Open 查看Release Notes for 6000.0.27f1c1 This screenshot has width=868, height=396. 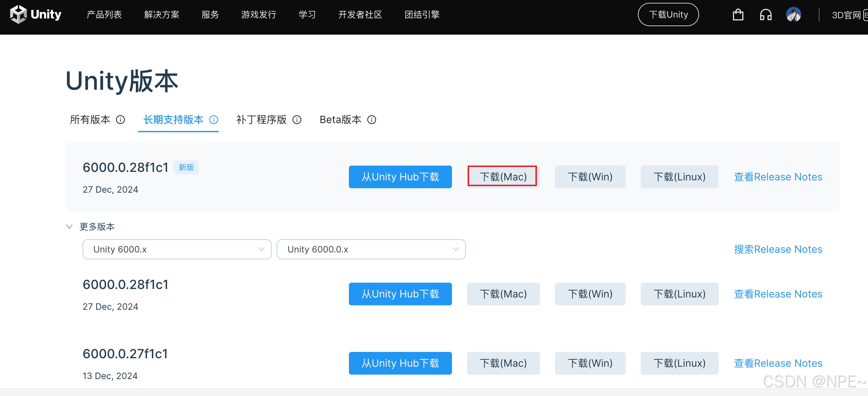[778, 363]
